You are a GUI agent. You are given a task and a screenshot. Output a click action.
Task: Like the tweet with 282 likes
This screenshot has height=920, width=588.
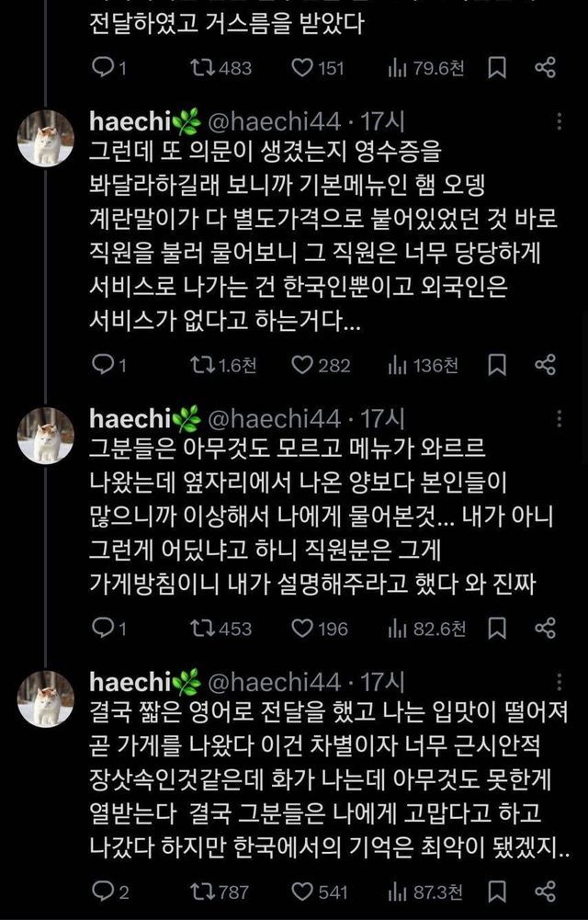pyautogui.click(x=303, y=365)
